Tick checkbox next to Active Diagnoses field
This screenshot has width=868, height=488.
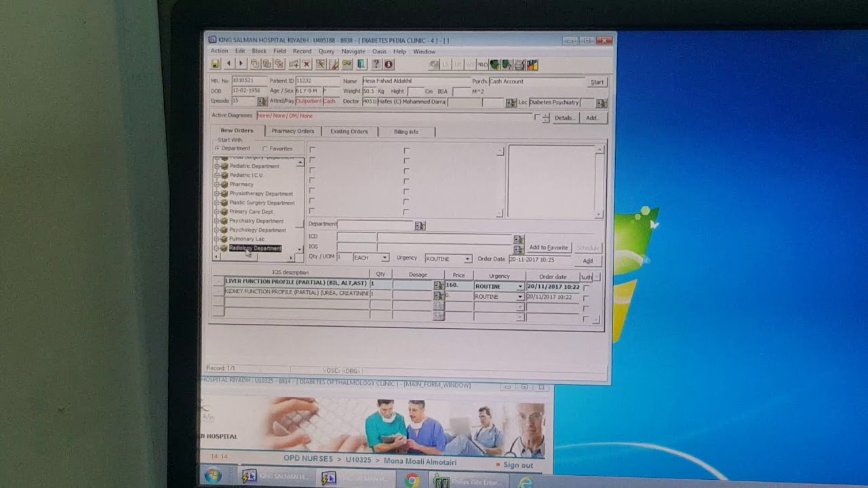point(537,117)
